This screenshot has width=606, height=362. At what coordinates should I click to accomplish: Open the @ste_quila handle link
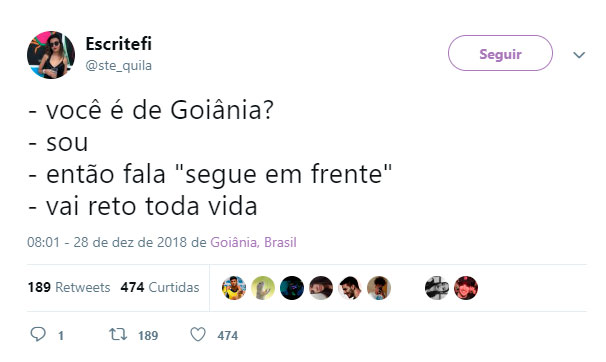(118, 66)
